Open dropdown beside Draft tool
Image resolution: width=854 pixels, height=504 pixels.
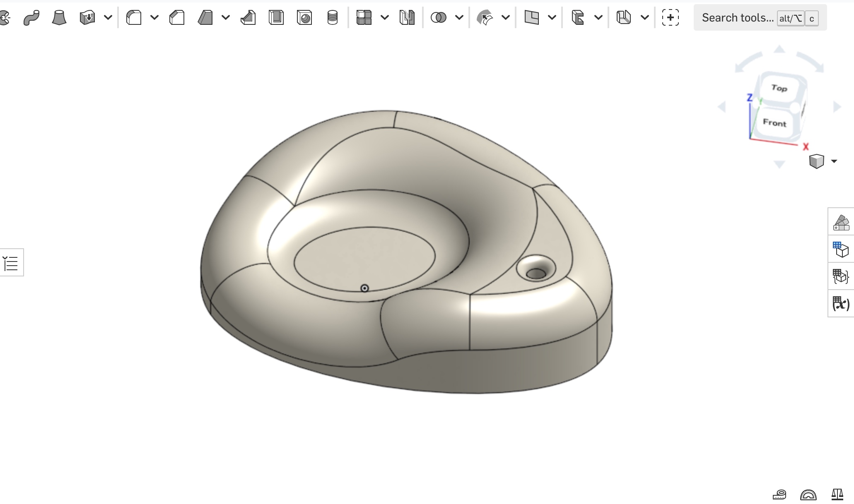[226, 17]
